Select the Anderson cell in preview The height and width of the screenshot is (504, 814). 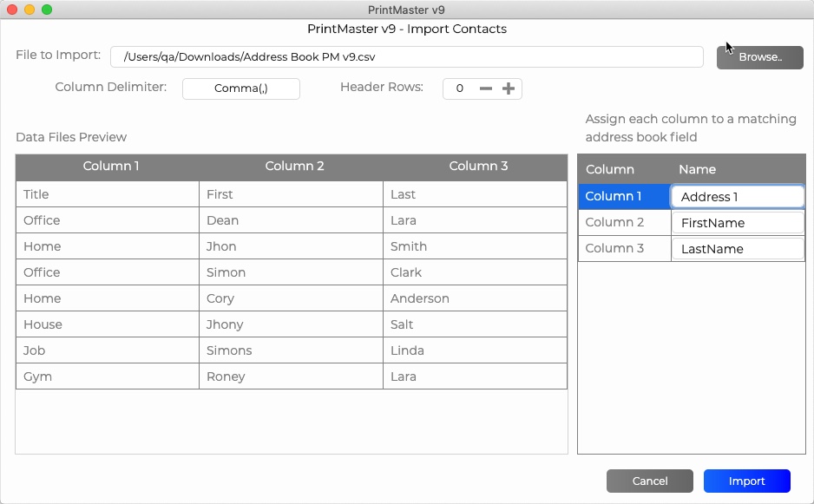475,298
